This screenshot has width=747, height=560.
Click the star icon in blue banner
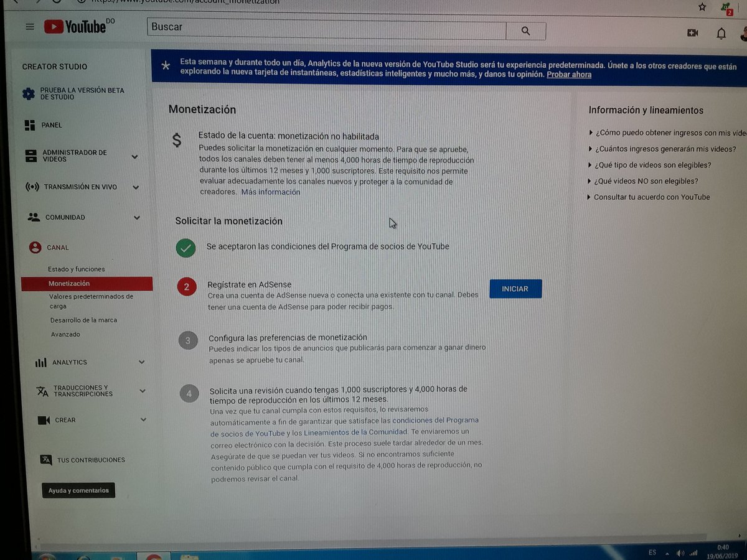(x=165, y=66)
